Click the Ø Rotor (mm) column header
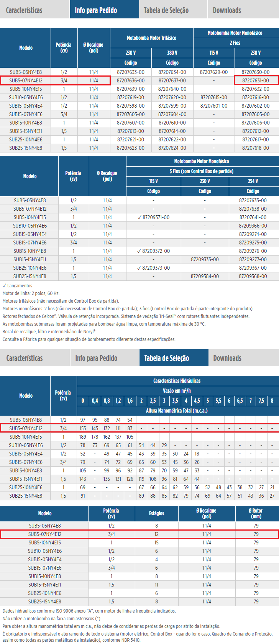Viewport: 279px width, 644px height. pos(256,513)
